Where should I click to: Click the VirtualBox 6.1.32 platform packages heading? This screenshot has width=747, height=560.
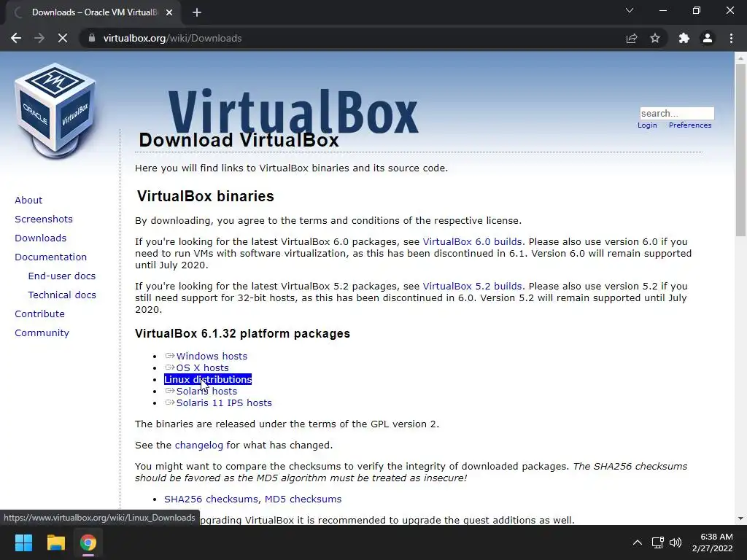242,333
